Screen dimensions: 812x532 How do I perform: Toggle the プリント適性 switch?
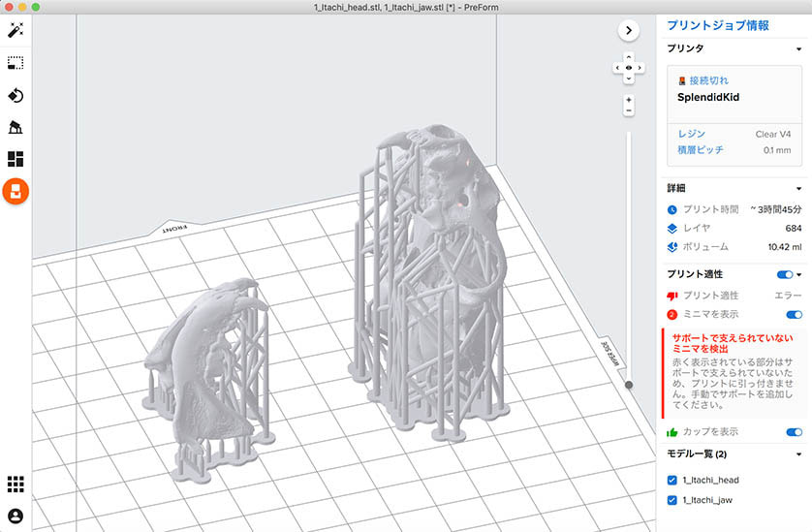tap(785, 275)
